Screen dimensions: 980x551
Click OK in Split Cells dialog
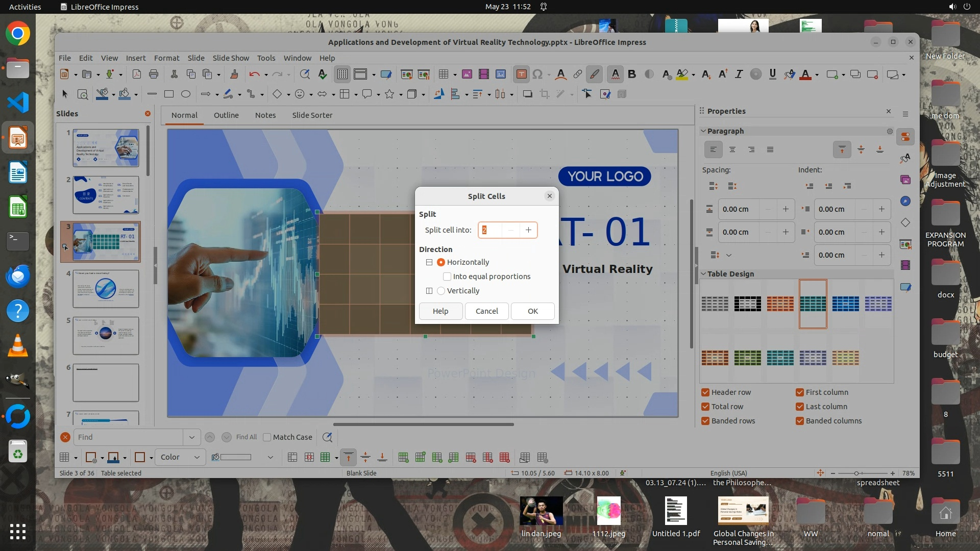[x=532, y=311]
